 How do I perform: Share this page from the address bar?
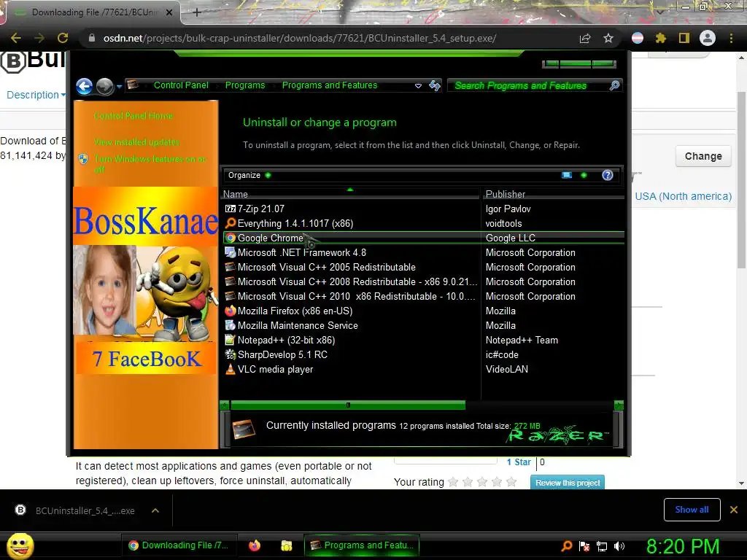coord(585,38)
